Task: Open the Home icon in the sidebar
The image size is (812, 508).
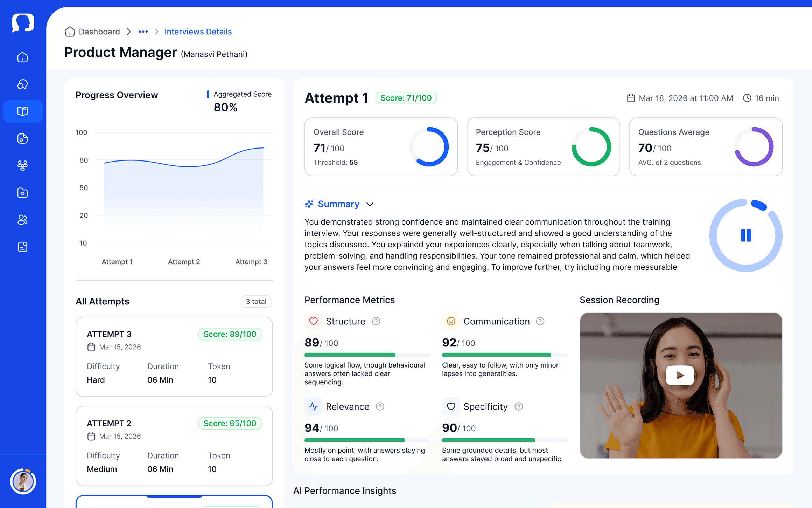Action: 23,57
